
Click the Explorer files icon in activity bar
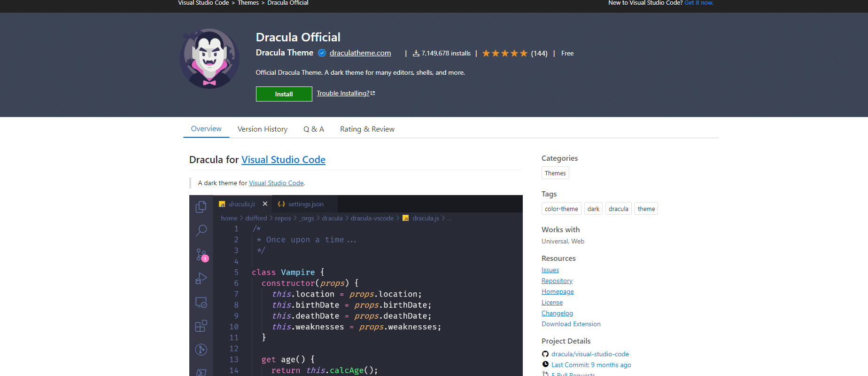click(x=201, y=207)
